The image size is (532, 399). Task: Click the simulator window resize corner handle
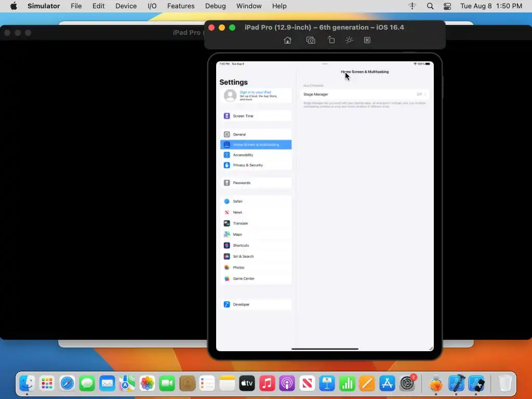[431, 348]
